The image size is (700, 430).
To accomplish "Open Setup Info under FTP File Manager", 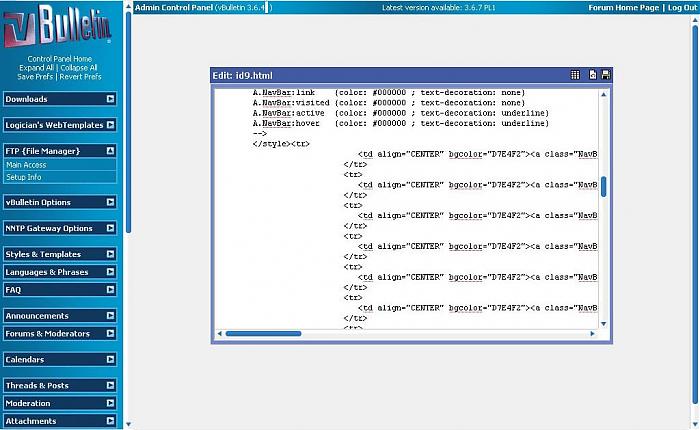I will coord(23,177).
